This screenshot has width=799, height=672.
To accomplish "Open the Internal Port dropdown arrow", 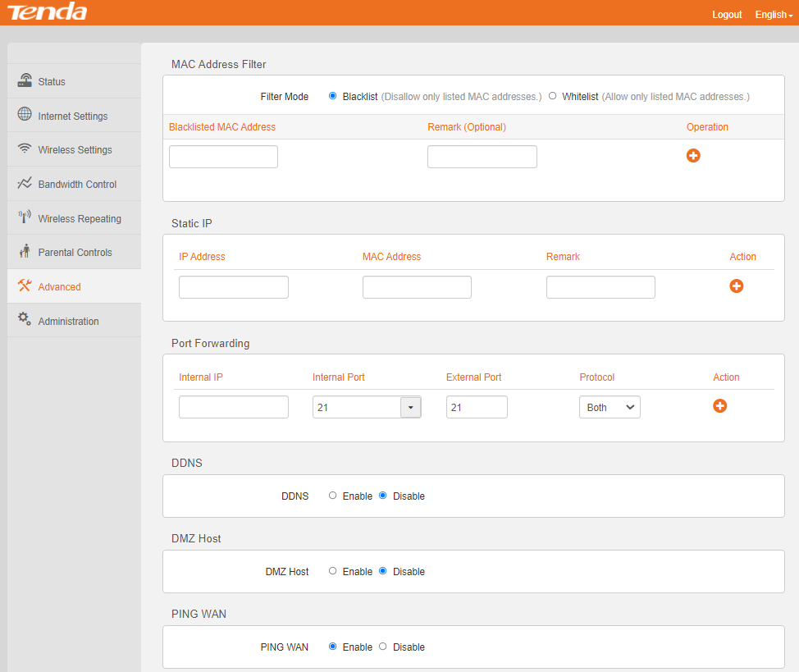I will click(x=411, y=407).
